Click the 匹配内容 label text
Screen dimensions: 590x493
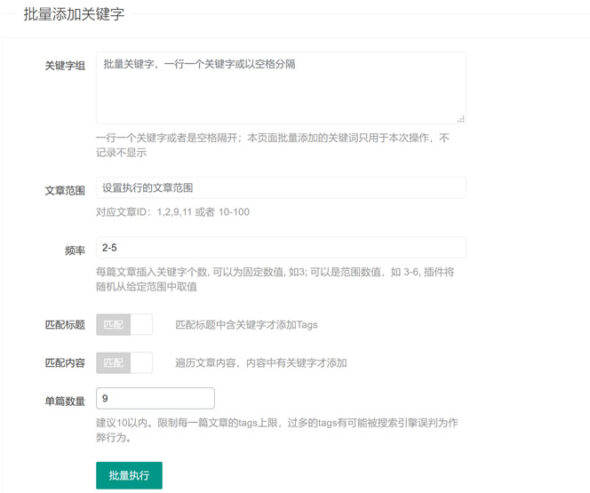pos(65,363)
